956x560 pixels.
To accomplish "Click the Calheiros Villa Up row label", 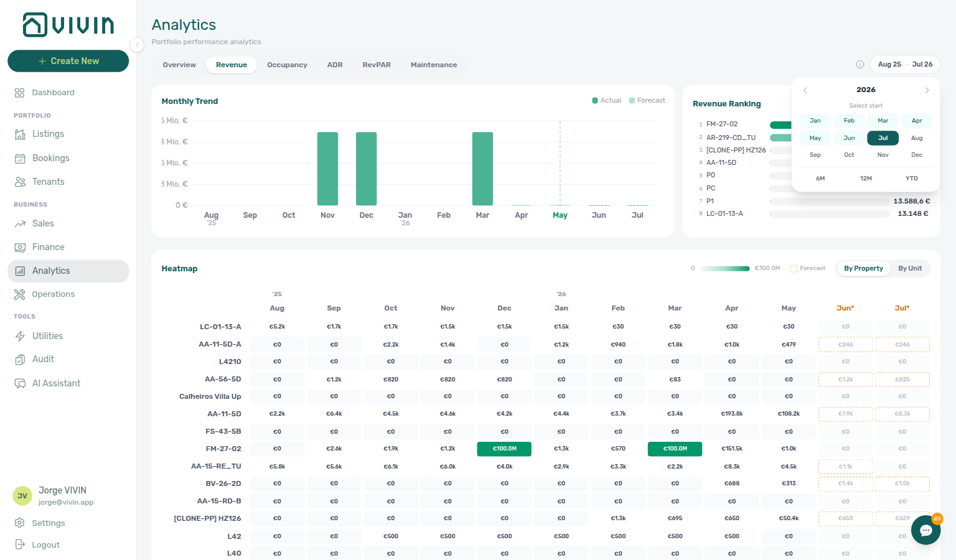I will [210, 396].
